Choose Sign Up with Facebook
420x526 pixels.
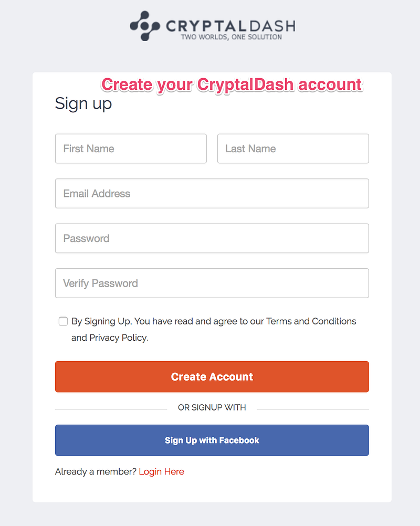pos(212,440)
